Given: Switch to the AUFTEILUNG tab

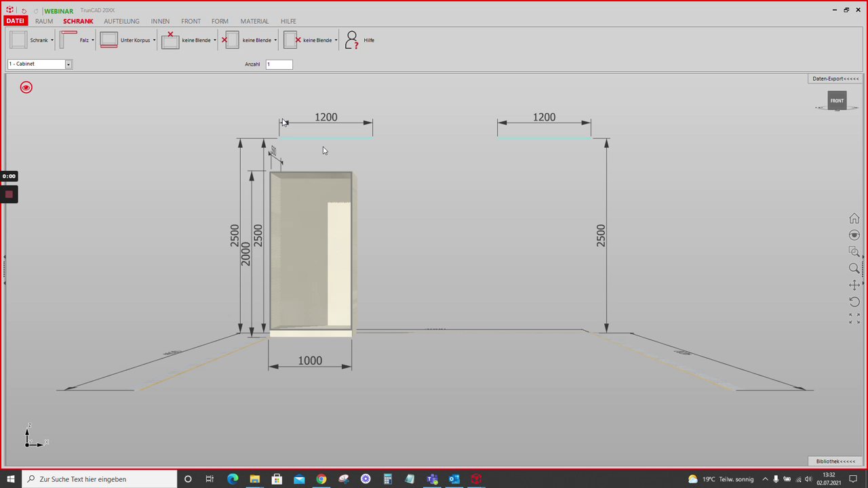Looking at the screenshot, I should [121, 21].
